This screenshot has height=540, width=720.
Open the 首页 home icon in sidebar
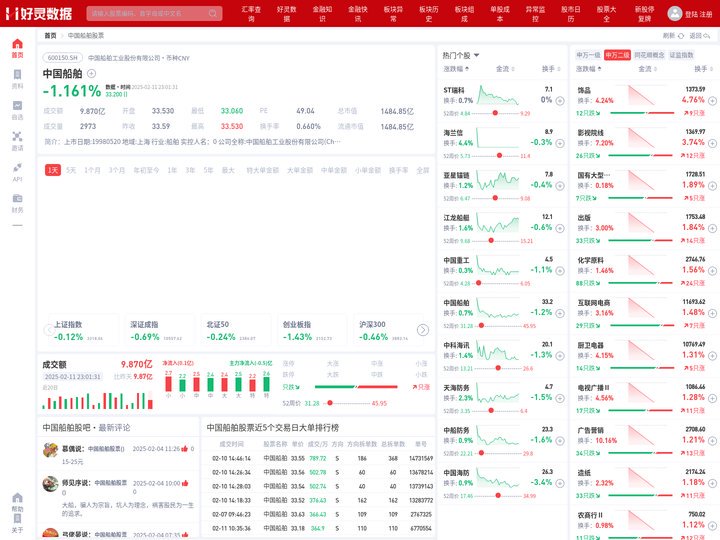pyautogui.click(x=17, y=44)
